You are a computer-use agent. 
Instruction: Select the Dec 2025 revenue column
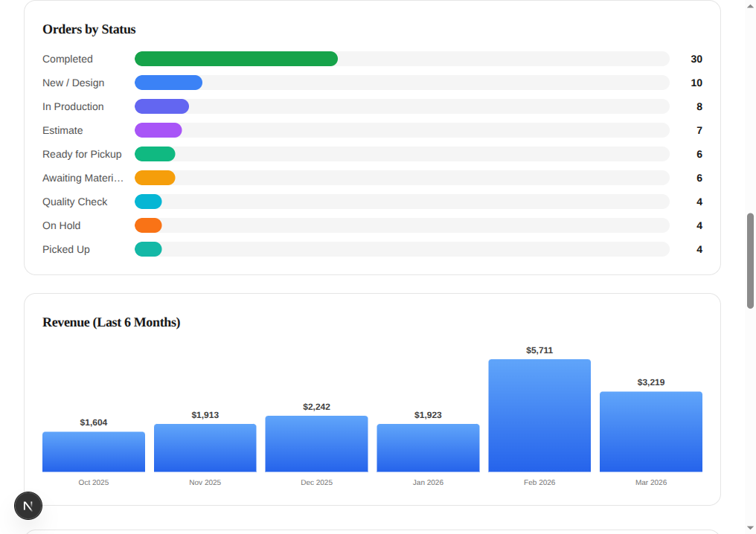(x=316, y=443)
